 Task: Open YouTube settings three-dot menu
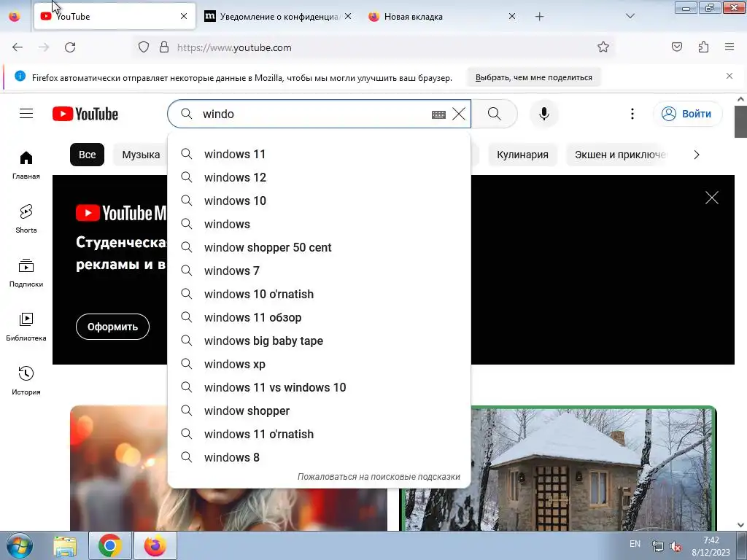coord(632,114)
